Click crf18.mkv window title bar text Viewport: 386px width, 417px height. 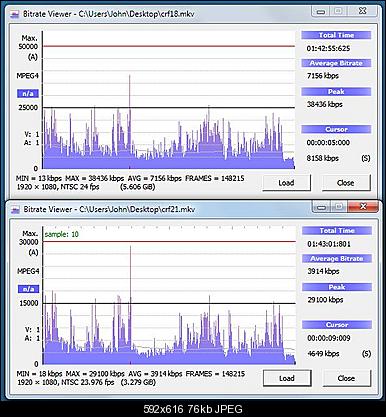click(109, 14)
